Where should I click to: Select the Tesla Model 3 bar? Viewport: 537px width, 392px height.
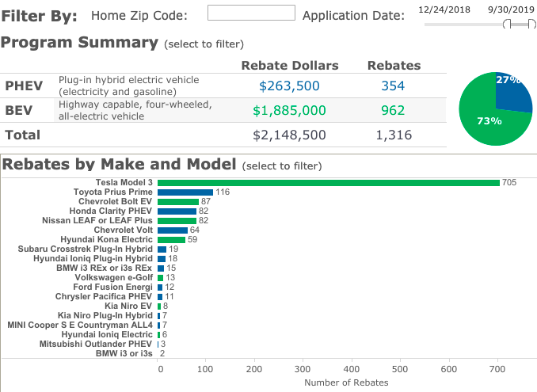pyautogui.click(x=329, y=183)
